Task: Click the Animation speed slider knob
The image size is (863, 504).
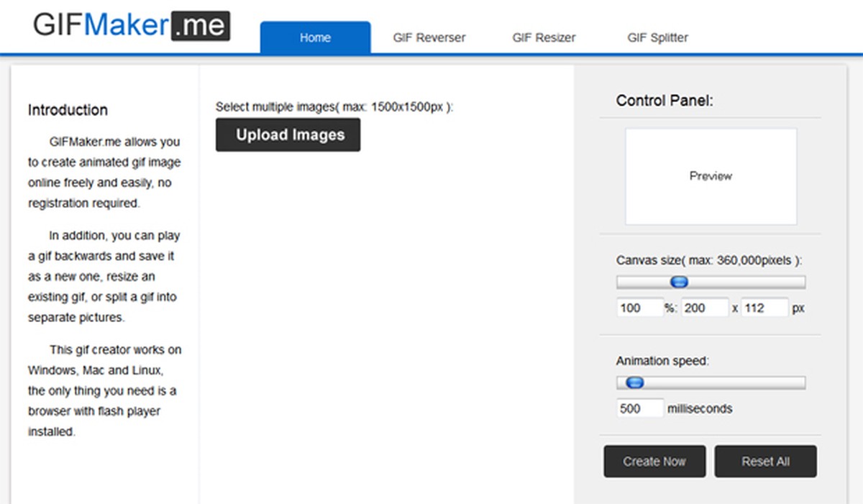Action: click(634, 383)
